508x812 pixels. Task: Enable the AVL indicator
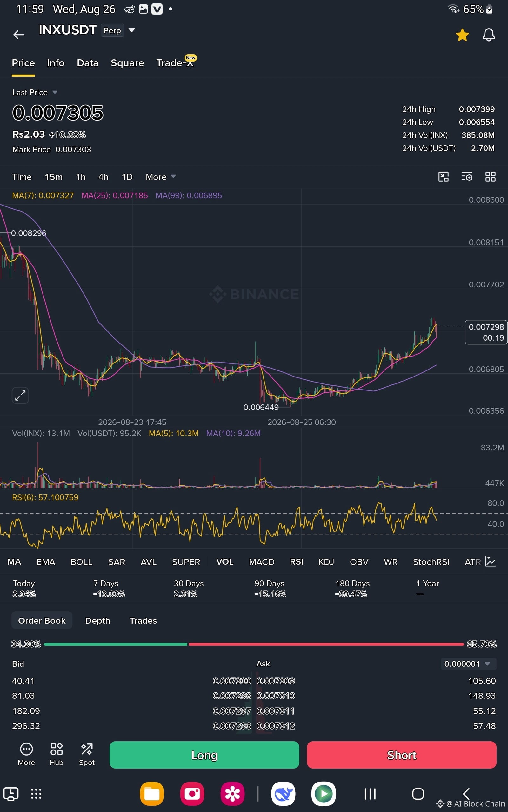point(149,562)
